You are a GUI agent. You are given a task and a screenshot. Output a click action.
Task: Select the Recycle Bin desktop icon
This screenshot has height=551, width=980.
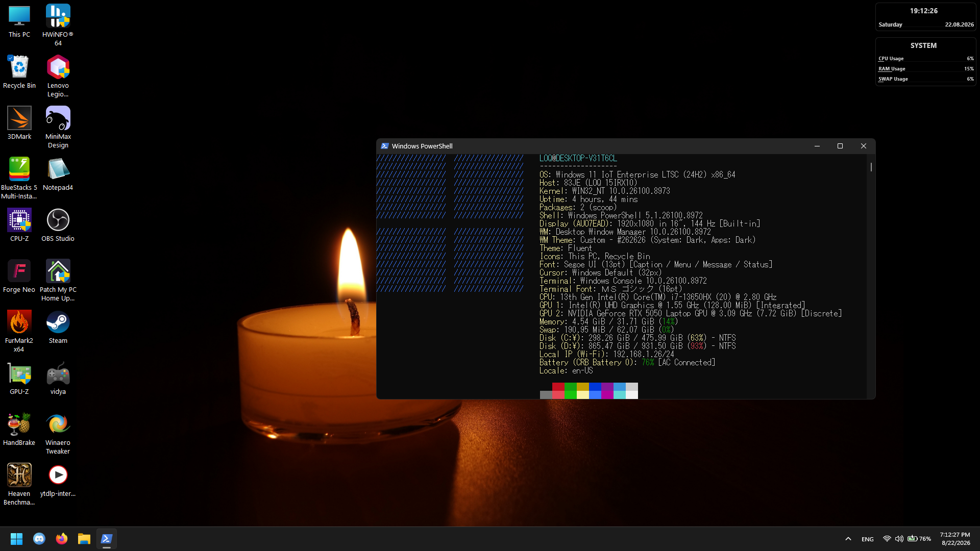pyautogui.click(x=19, y=72)
